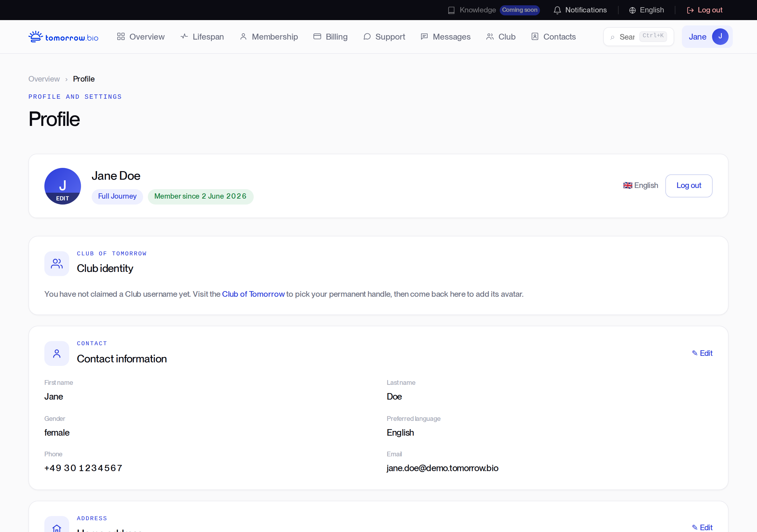
Task: Click the Lifespan pulse icon
Action: click(184, 36)
